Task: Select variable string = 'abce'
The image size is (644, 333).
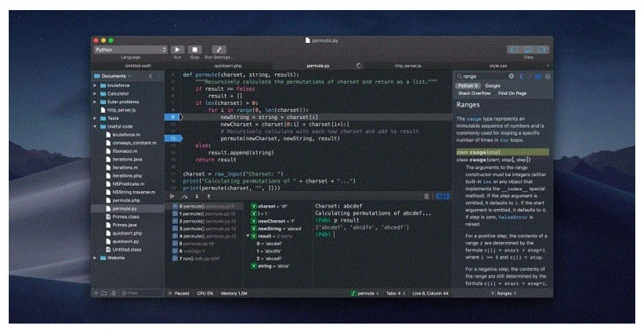Action: coord(271,266)
